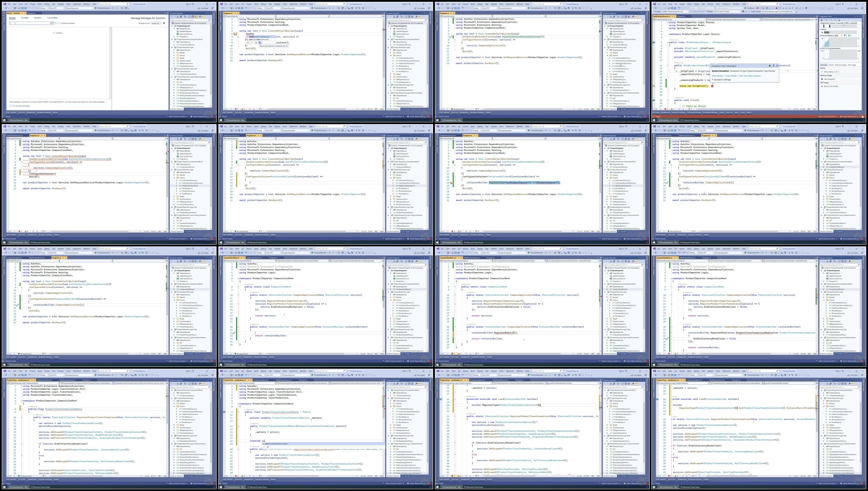Click the Continue debugging toolbar button
The image size is (868, 491).
click(749, 8)
